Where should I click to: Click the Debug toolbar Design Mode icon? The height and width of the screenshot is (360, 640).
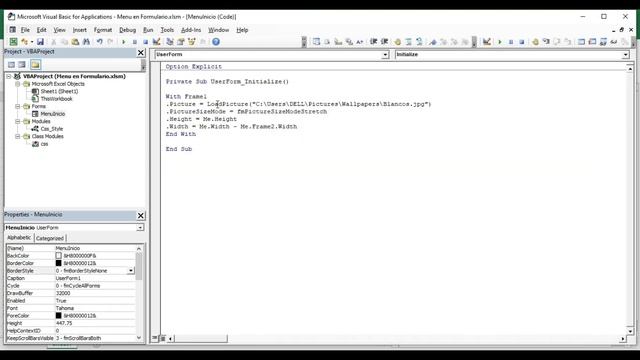click(487, 42)
